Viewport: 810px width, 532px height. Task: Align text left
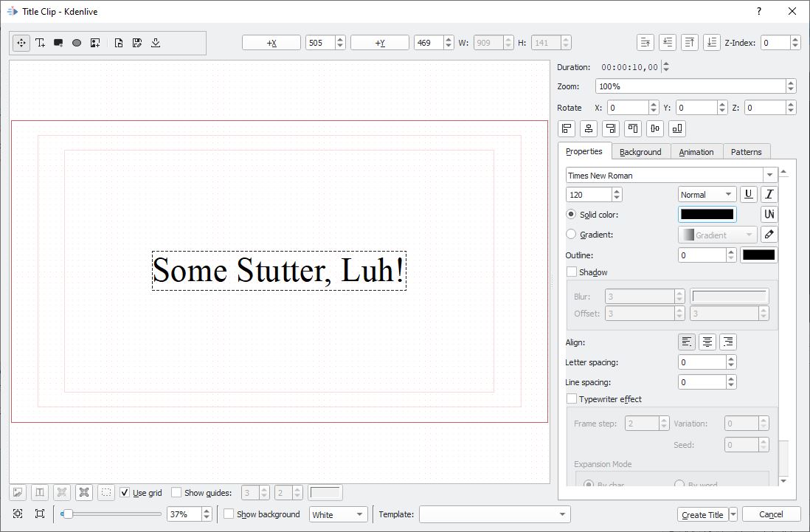(x=687, y=342)
